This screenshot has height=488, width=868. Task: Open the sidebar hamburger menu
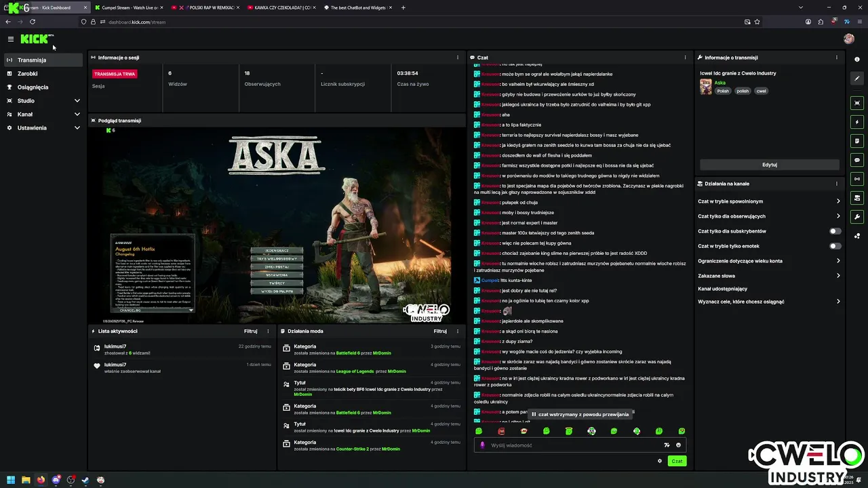[10, 39]
